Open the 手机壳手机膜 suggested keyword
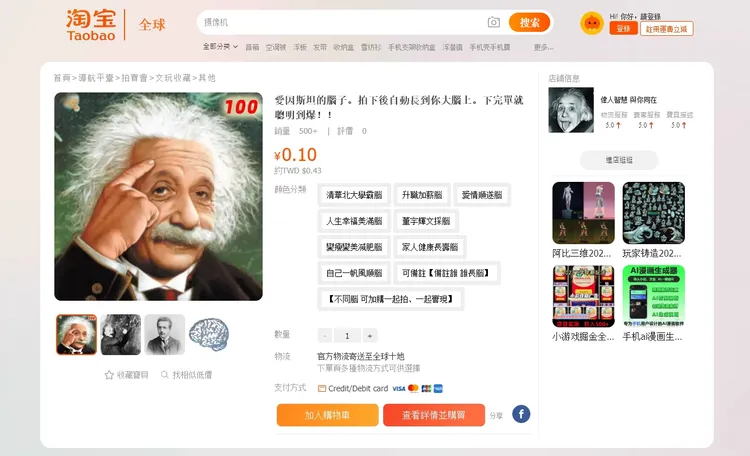Screen dimensions: 750x456 click(490, 47)
